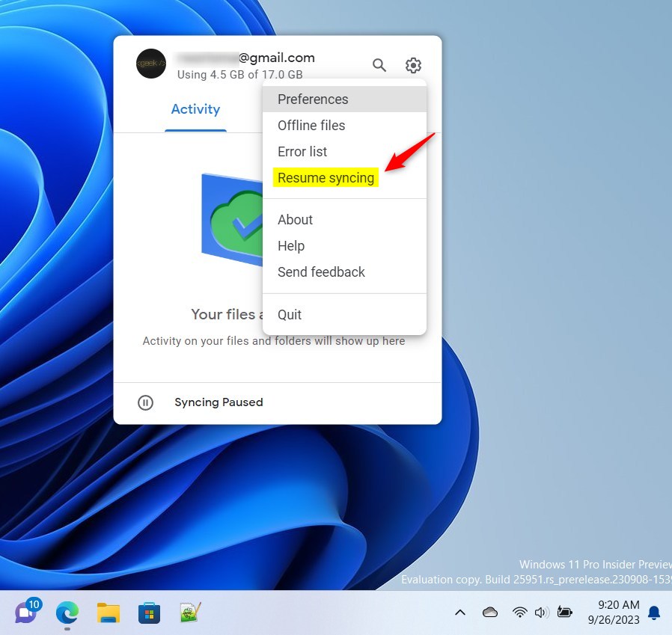
Task: Open the clock showing 9:20 AM
Action: coord(614,613)
